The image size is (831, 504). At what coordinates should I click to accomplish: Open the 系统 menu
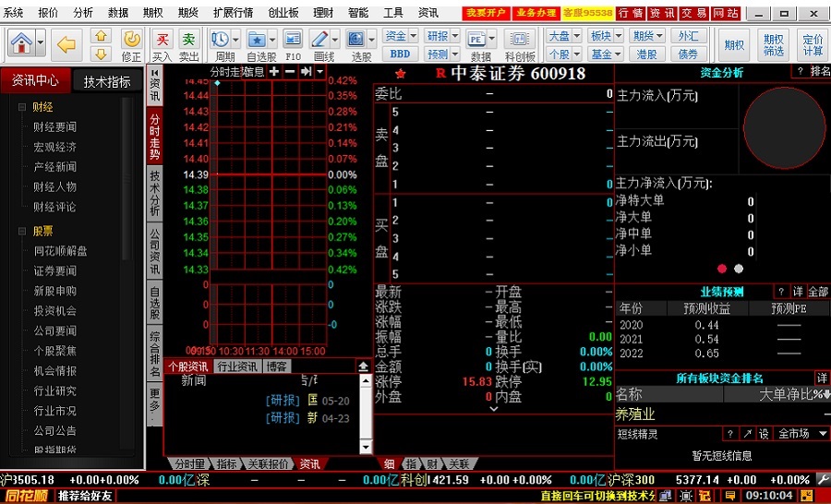13,13
